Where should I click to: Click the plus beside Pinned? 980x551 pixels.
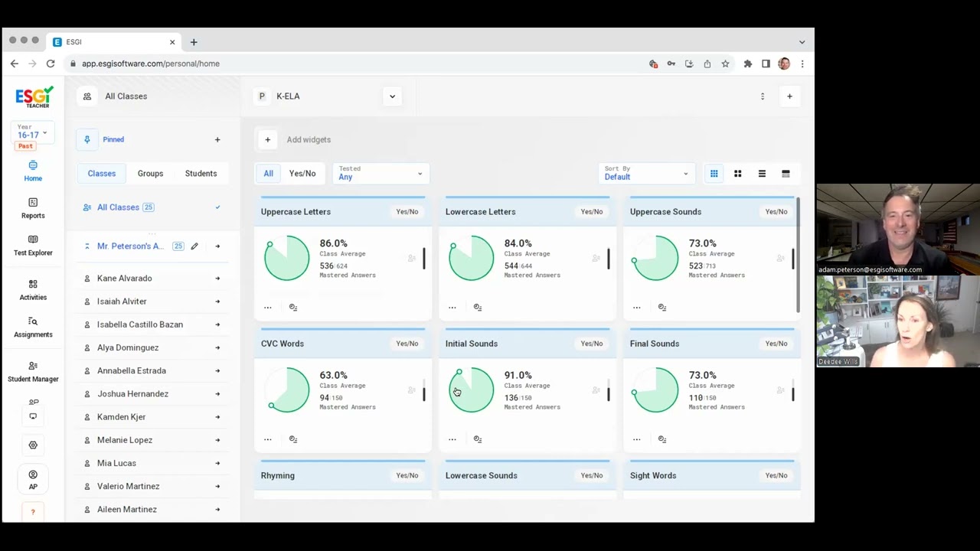click(x=217, y=139)
